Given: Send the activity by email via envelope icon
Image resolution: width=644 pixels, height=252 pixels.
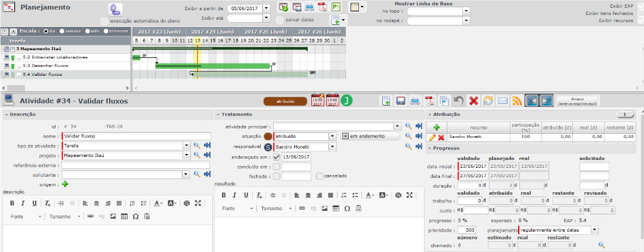Looking at the screenshot, I should coord(503,101).
